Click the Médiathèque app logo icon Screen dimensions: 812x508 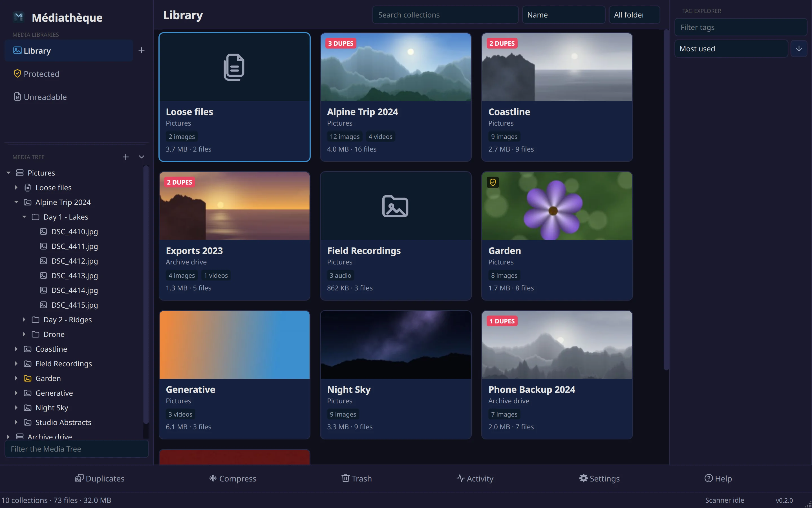(x=19, y=17)
